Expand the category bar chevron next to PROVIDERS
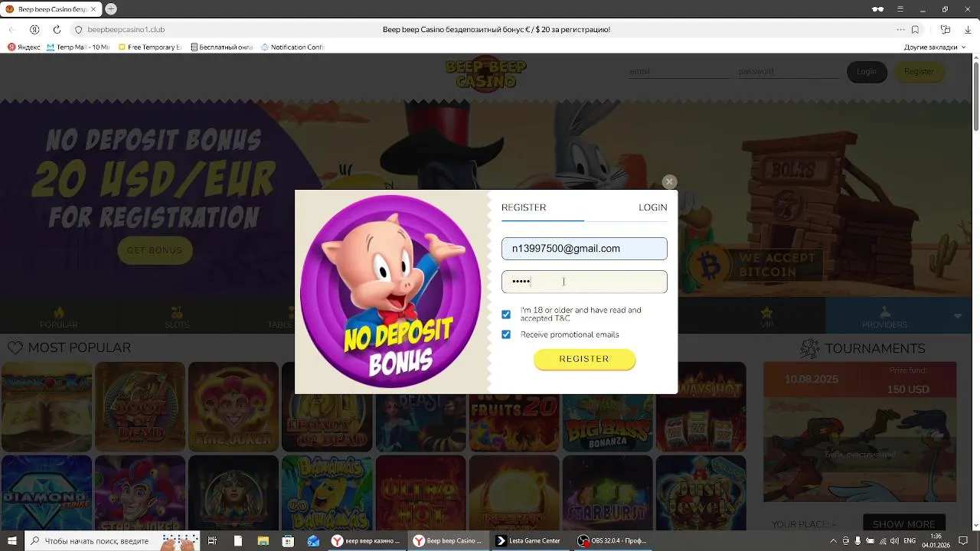This screenshot has height=551, width=980. pos(958,315)
